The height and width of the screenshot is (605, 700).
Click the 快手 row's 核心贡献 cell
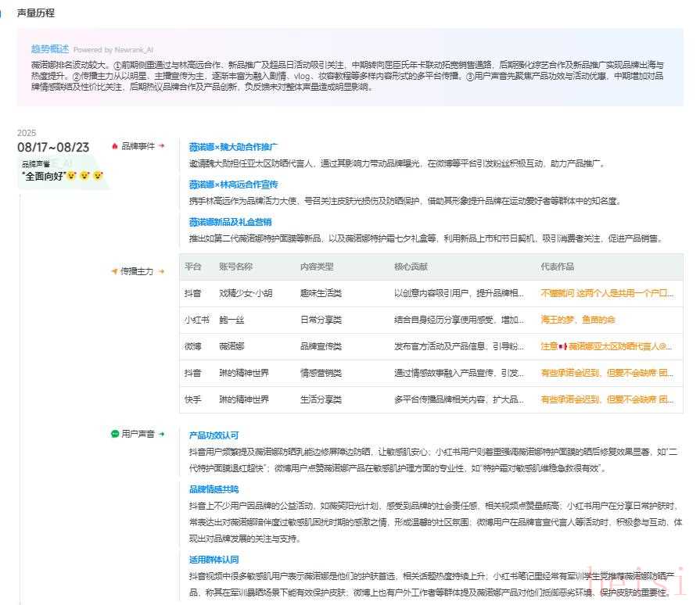459,399
